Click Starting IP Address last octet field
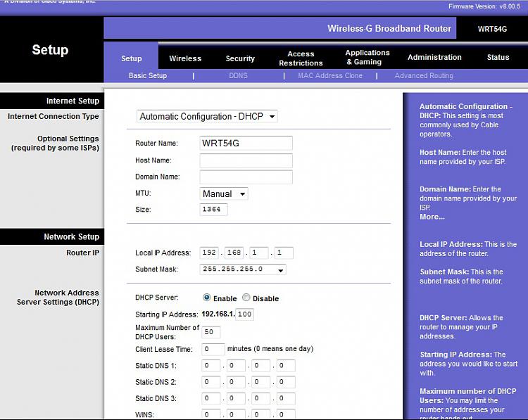The height and width of the screenshot is (420, 528). click(x=244, y=314)
